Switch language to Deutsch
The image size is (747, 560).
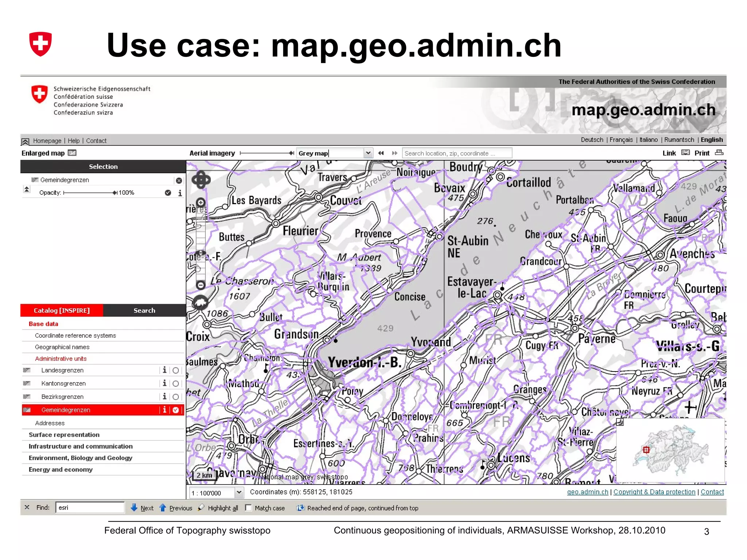point(592,140)
